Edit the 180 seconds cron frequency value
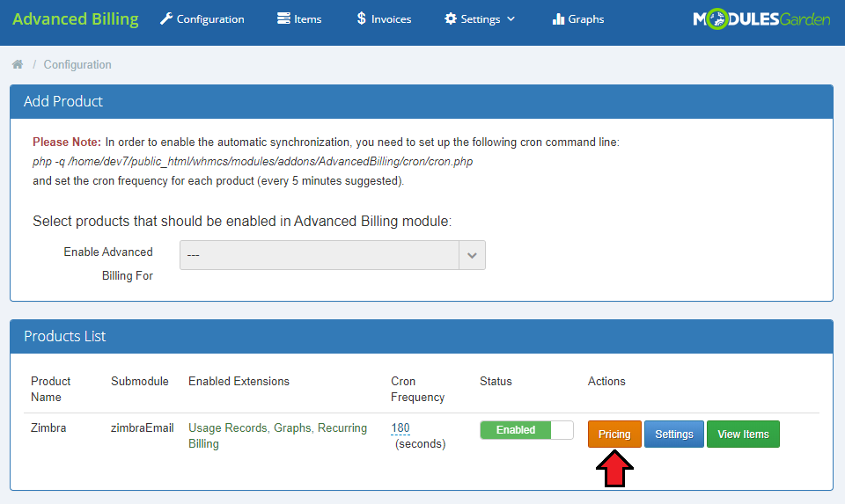Screen dimensions: 845x504 (x=400, y=428)
